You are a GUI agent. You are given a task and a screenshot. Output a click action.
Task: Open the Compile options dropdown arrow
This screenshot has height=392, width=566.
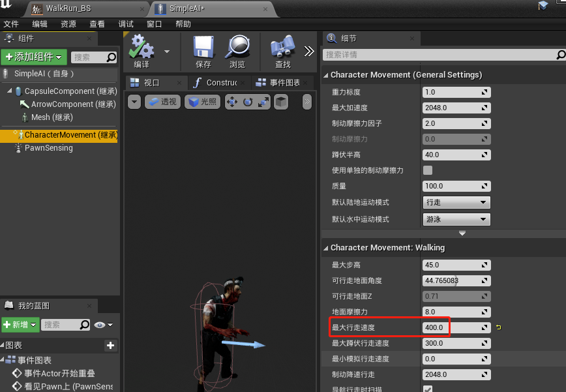[167, 52]
